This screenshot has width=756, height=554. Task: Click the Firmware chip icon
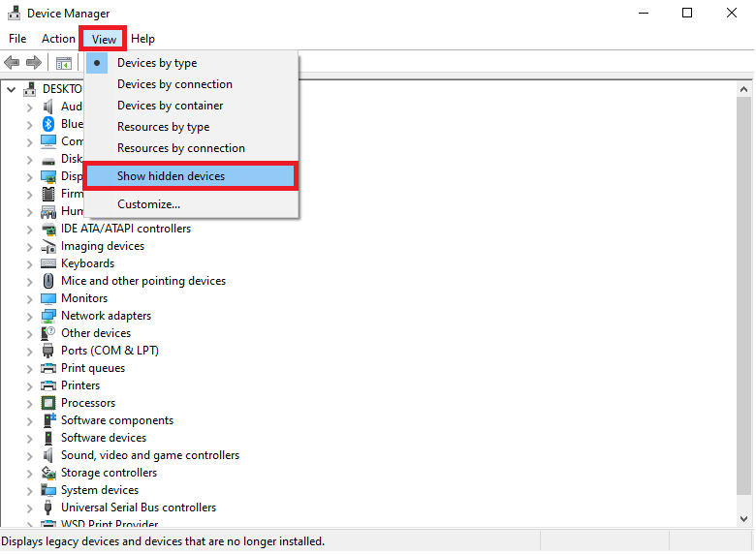click(x=48, y=194)
